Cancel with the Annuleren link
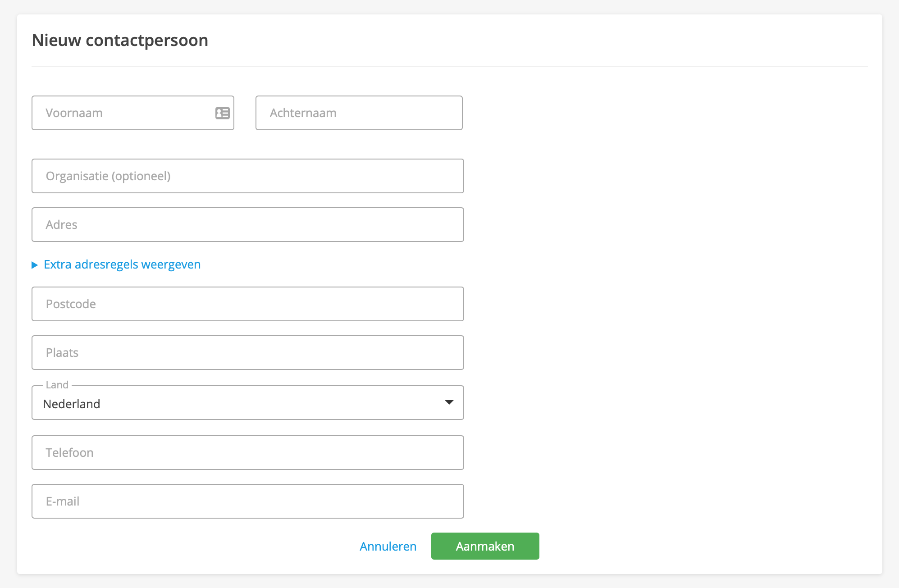Viewport: 899px width, 588px height. [x=388, y=547]
